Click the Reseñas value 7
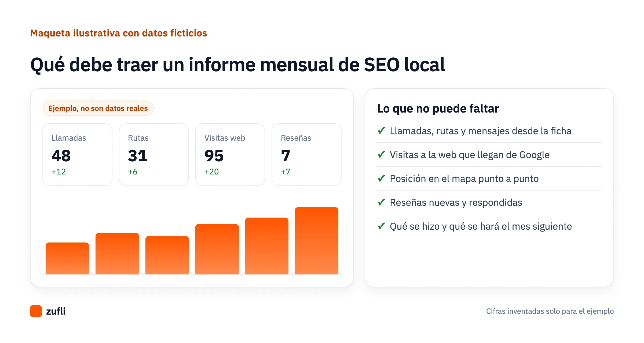 pos(286,156)
